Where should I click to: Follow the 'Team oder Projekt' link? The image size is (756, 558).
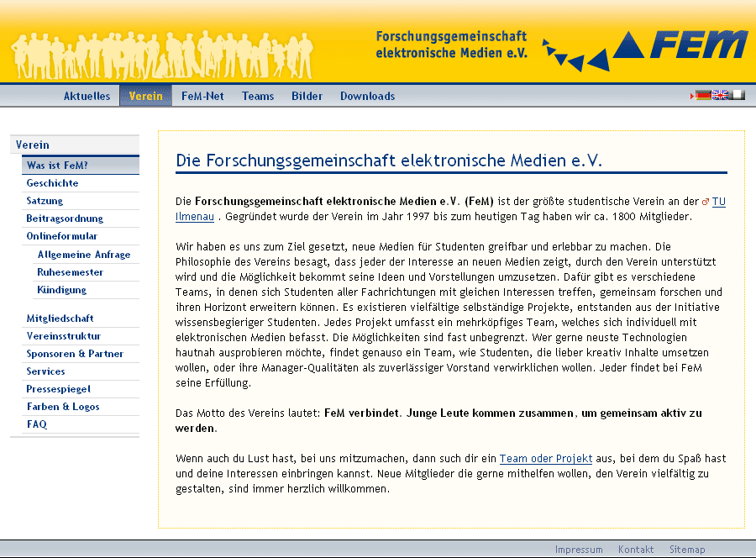point(545,458)
